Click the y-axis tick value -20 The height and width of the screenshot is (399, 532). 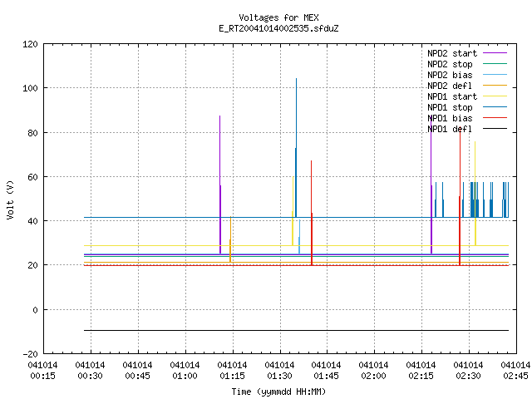click(30, 354)
